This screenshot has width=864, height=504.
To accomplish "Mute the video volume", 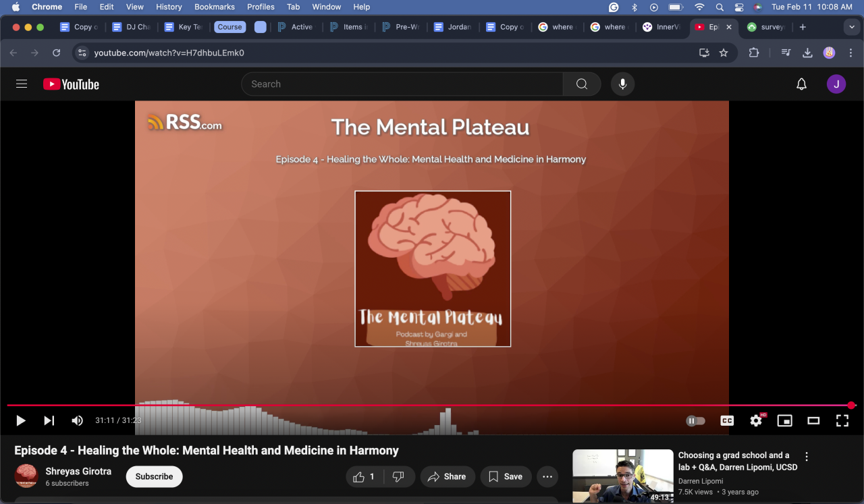I will click(77, 421).
